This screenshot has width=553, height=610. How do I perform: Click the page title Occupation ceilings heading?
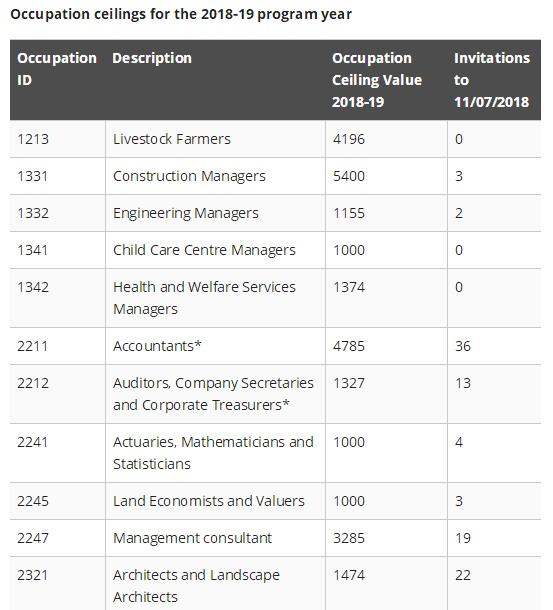(x=181, y=14)
